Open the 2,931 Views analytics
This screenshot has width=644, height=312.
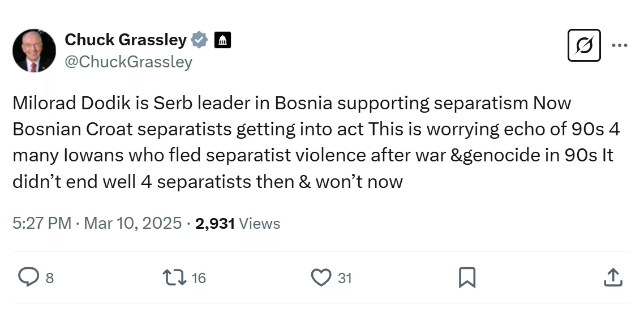point(237,224)
